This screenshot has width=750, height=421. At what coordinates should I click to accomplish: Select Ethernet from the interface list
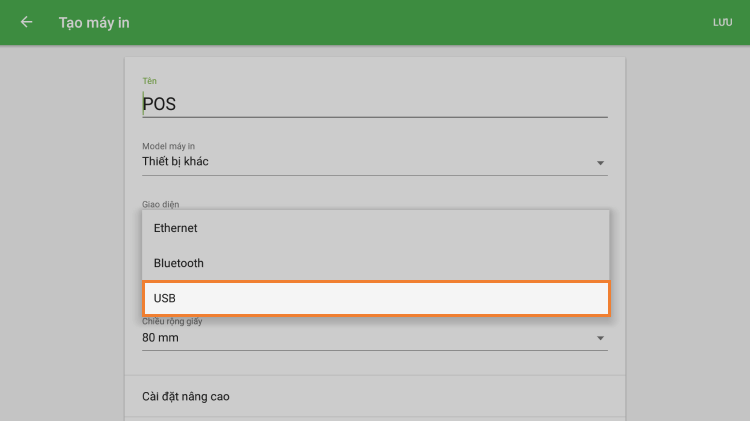pyautogui.click(x=375, y=228)
